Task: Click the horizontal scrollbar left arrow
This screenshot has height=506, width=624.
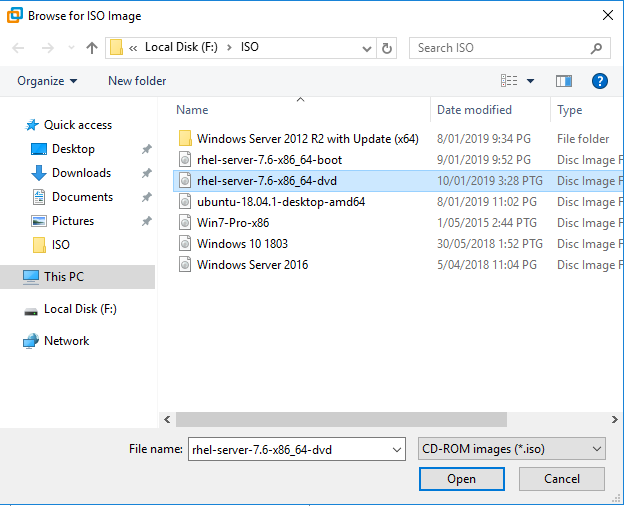Action: (x=167, y=420)
